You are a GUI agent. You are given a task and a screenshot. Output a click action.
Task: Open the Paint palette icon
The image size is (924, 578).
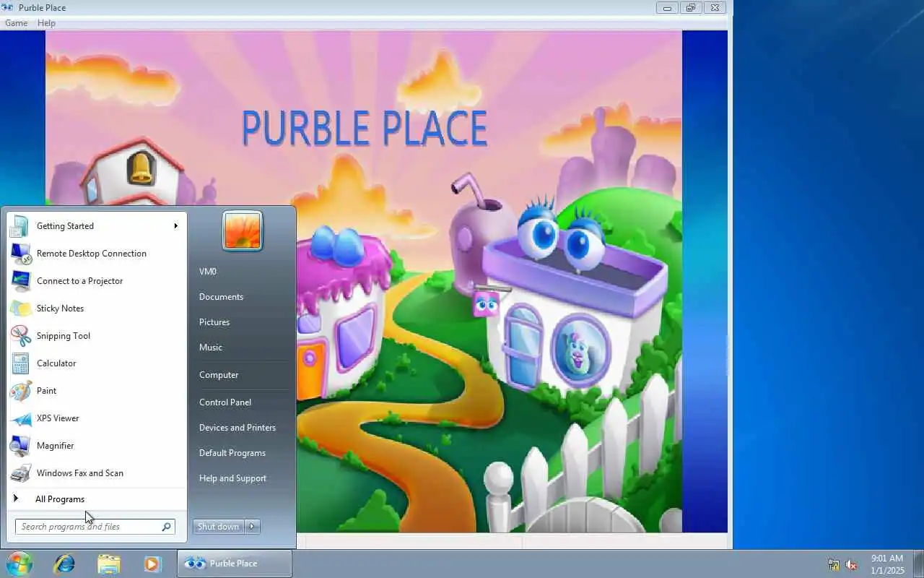click(19, 391)
